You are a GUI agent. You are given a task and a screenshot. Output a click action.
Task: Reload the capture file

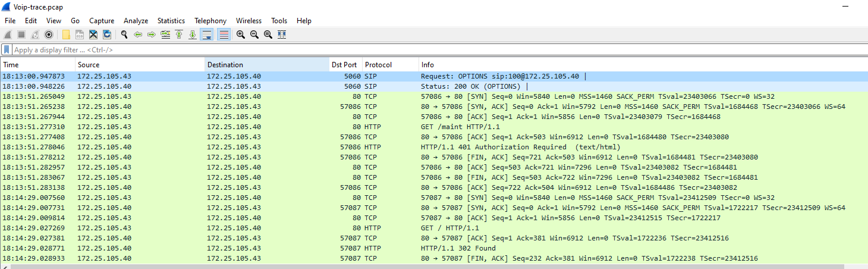pos(107,35)
